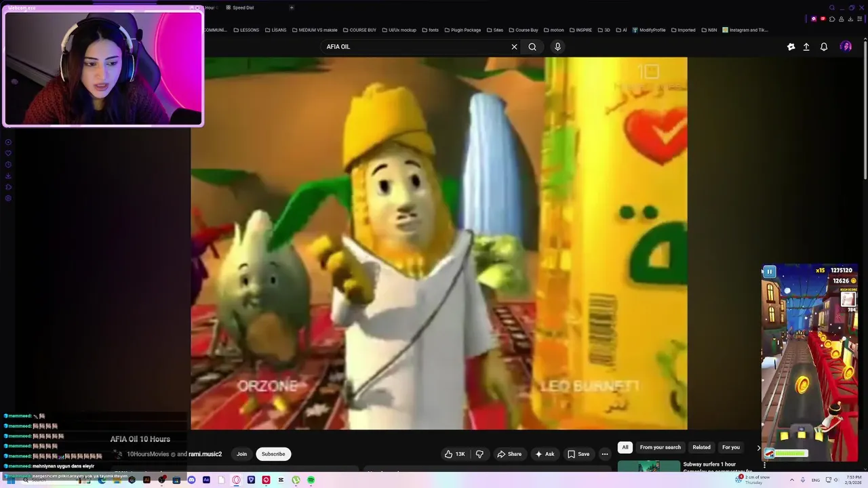Open the UI/Ux mockup bookmarks folder
This screenshot has width=868, height=488.
click(x=399, y=30)
